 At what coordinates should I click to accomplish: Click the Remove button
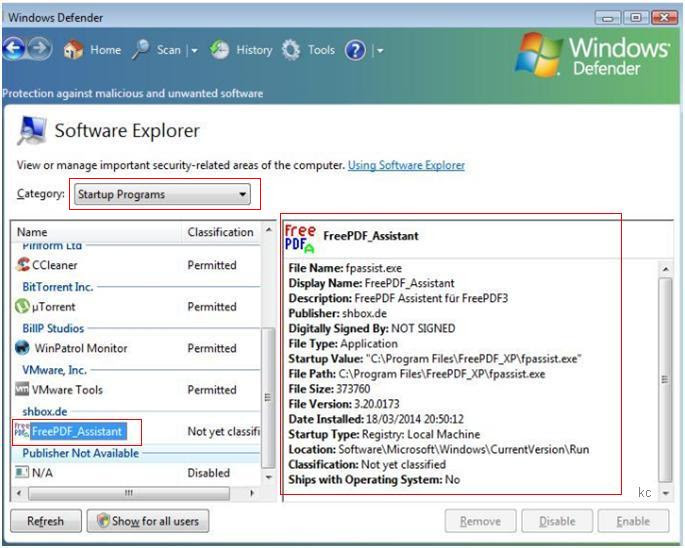[x=481, y=521]
